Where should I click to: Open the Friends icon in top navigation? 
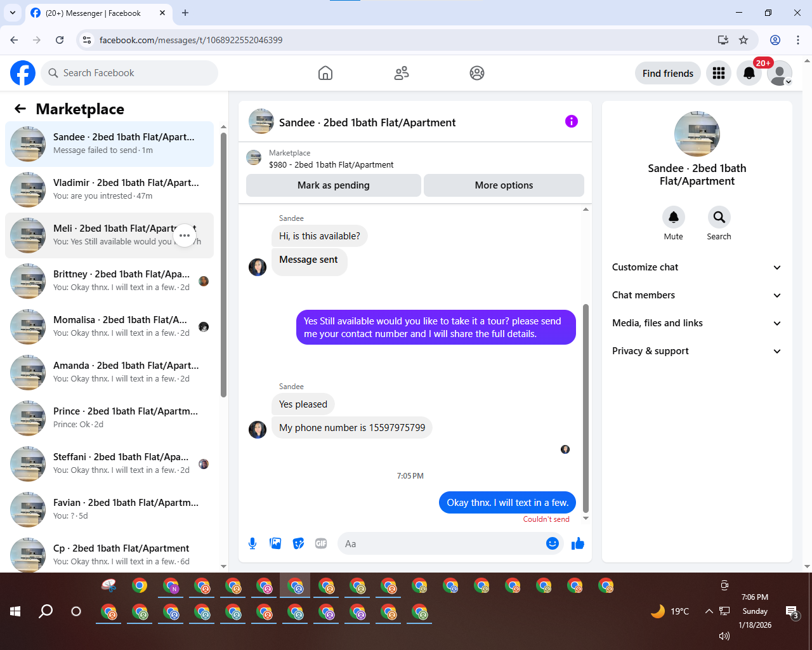(402, 73)
